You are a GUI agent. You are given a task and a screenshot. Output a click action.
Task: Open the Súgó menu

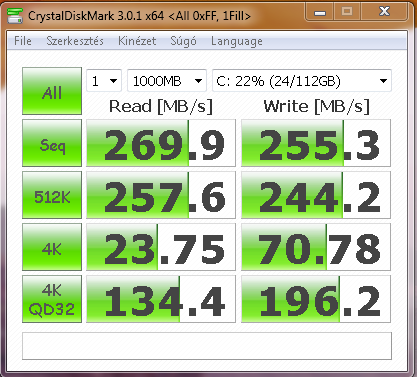tap(183, 41)
